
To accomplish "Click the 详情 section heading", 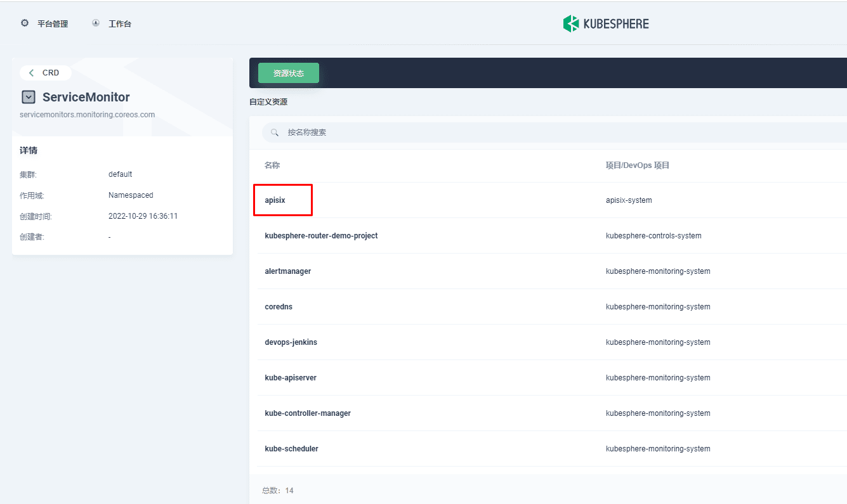I will [29, 151].
